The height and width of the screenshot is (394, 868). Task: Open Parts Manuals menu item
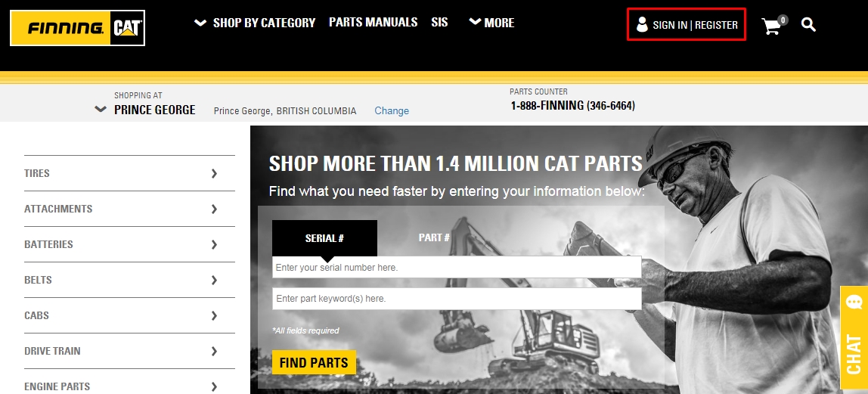373,22
